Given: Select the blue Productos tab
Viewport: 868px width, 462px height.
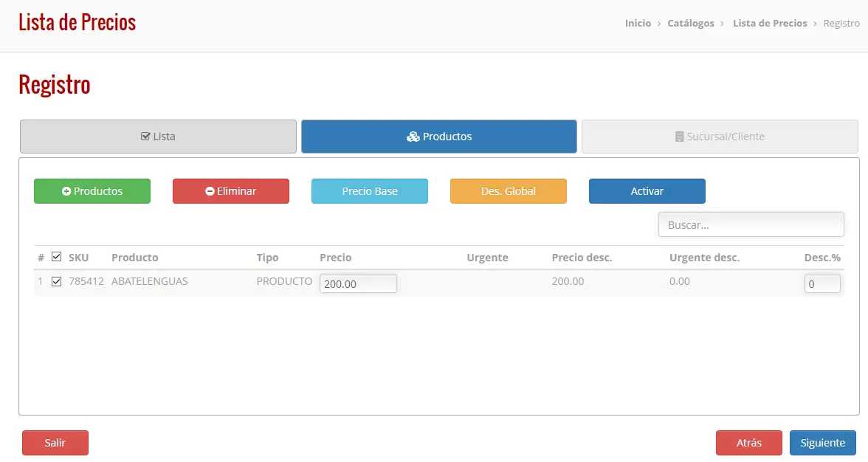Looking at the screenshot, I should [439, 137].
